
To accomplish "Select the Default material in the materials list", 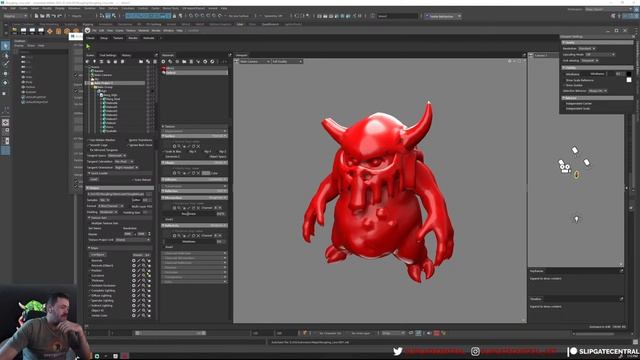I will (195, 73).
